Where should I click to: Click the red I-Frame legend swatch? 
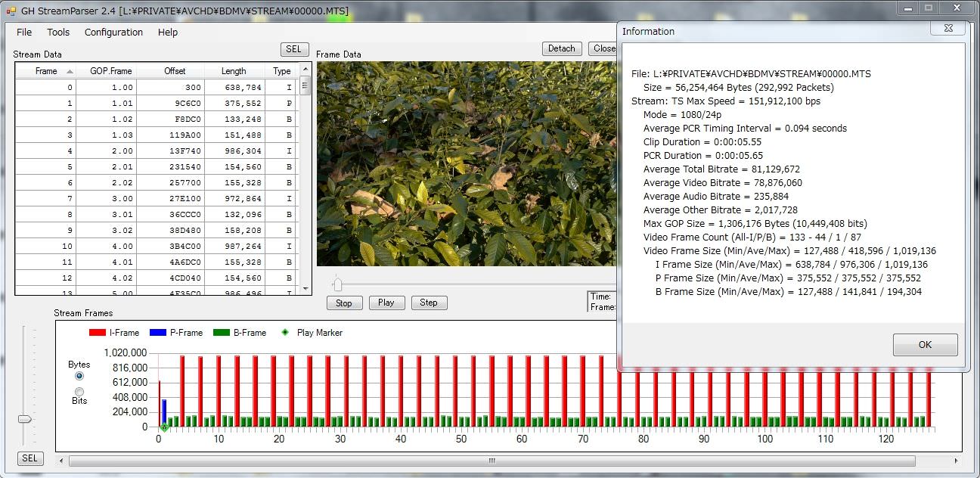click(x=97, y=333)
